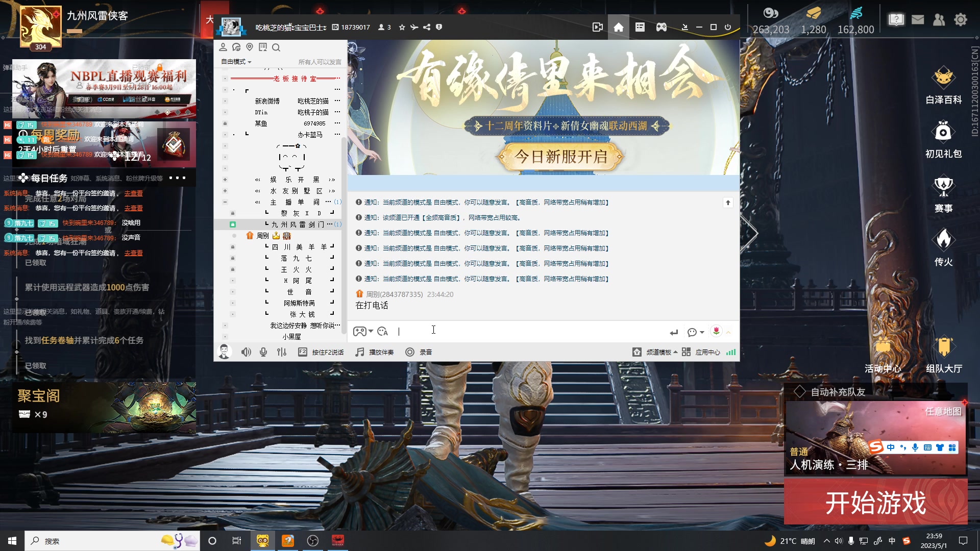980x551 pixels.
Task: Select 小黑屋 channel
Action: coord(291,337)
